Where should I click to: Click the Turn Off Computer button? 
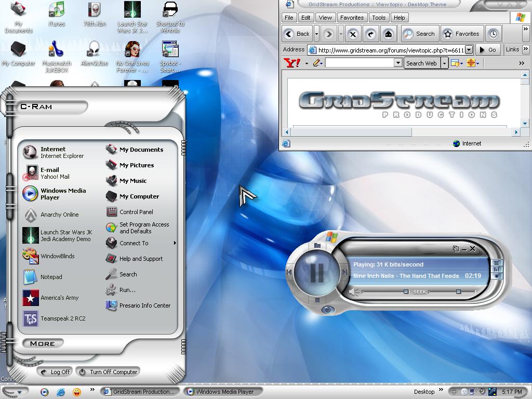108,372
